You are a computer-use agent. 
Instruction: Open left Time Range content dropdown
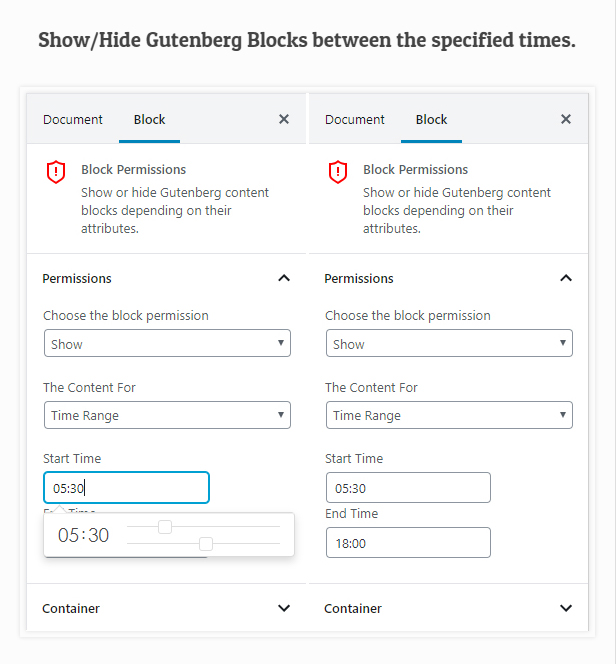coord(167,416)
